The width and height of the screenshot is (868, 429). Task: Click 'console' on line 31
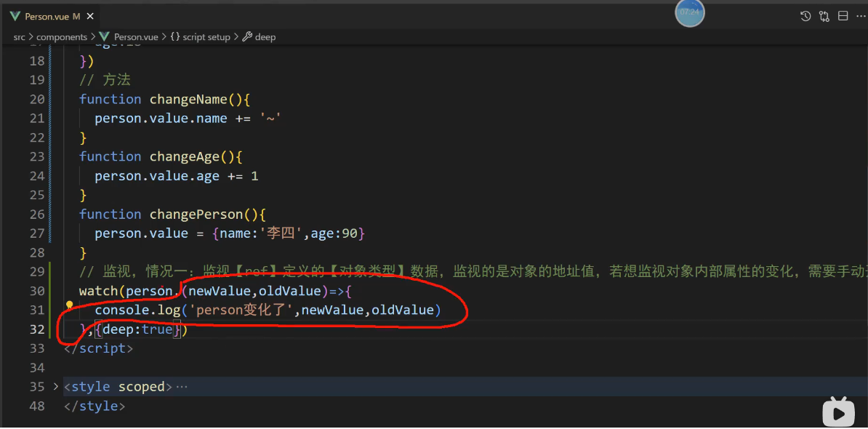tap(122, 310)
